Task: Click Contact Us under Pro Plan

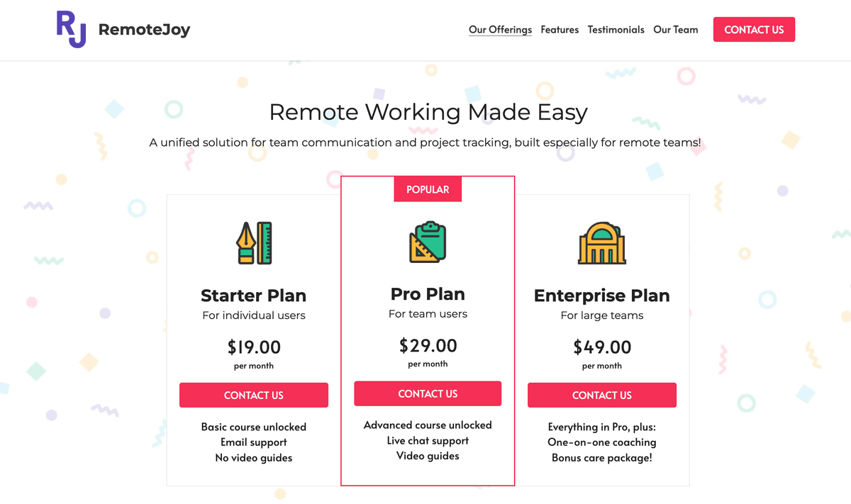Action: 428,394
